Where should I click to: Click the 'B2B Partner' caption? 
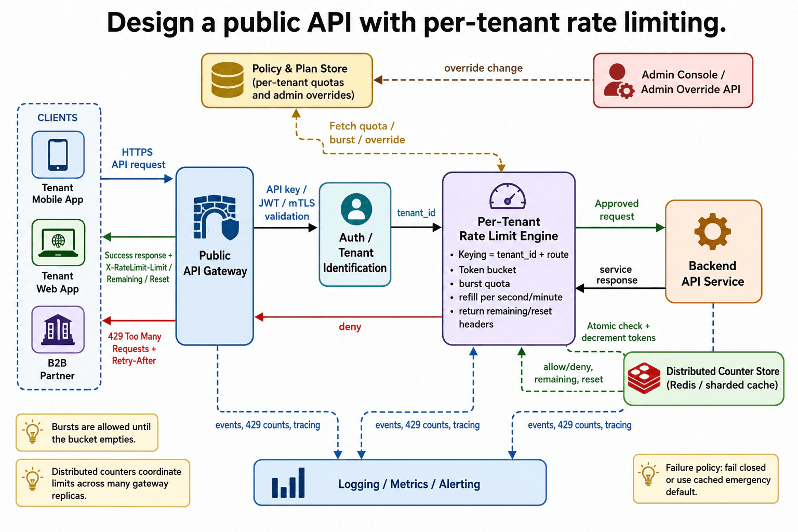point(57,369)
